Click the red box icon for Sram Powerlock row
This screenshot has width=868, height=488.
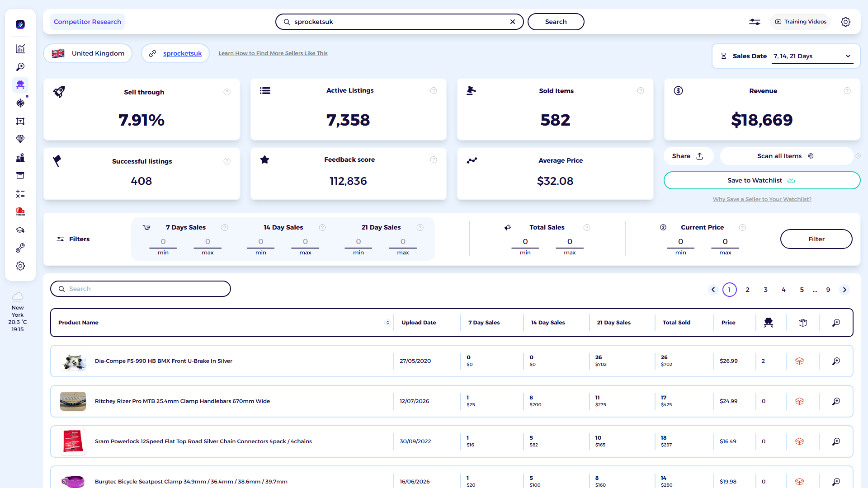coord(799,441)
